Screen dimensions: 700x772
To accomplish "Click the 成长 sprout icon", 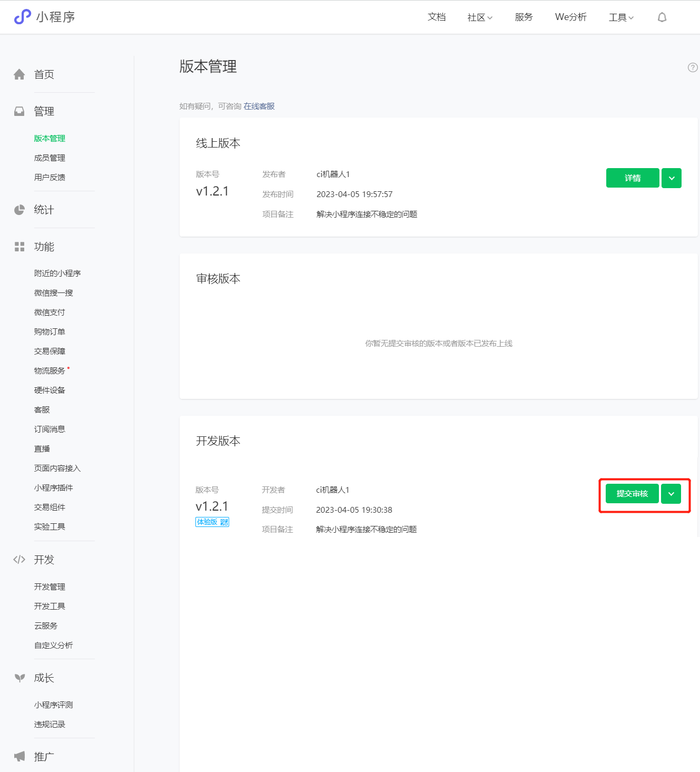I will click(x=19, y=678).
